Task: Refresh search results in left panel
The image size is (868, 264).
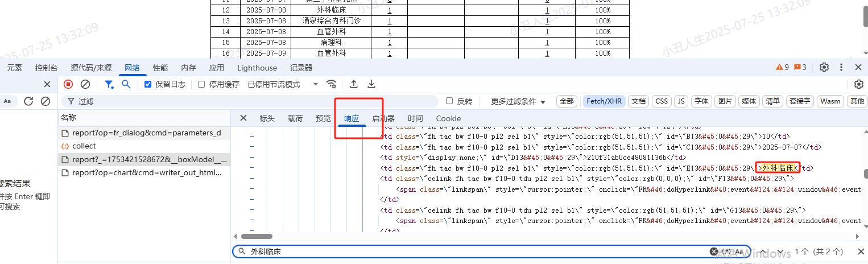Action: tap(28, 101)
